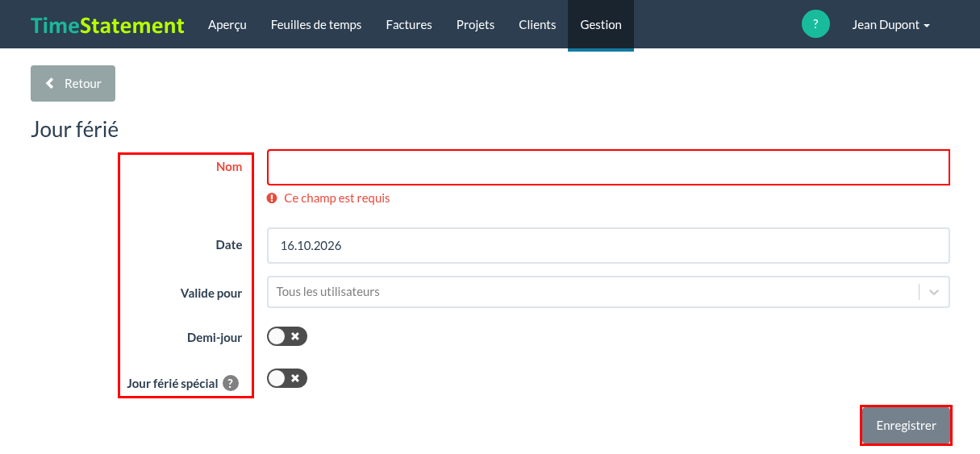980x454 pixels.
Task: Navigate to Projets
Action: (x=476, y=25)
